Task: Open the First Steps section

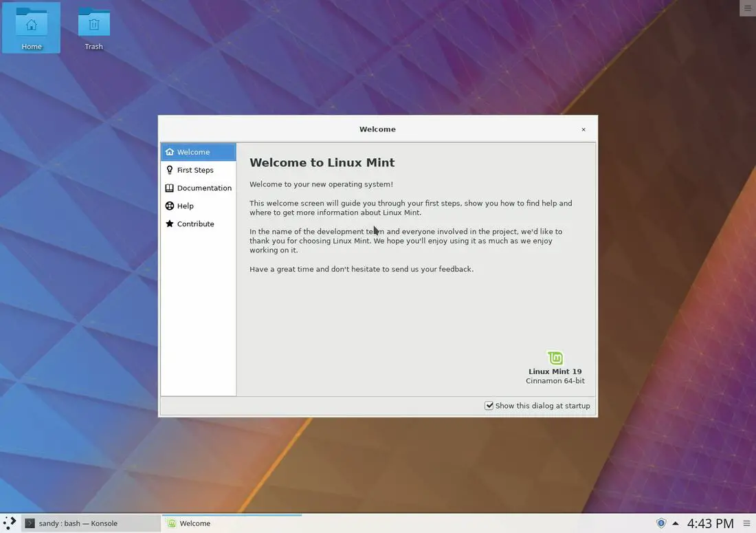Action: (x=198, y=170)
